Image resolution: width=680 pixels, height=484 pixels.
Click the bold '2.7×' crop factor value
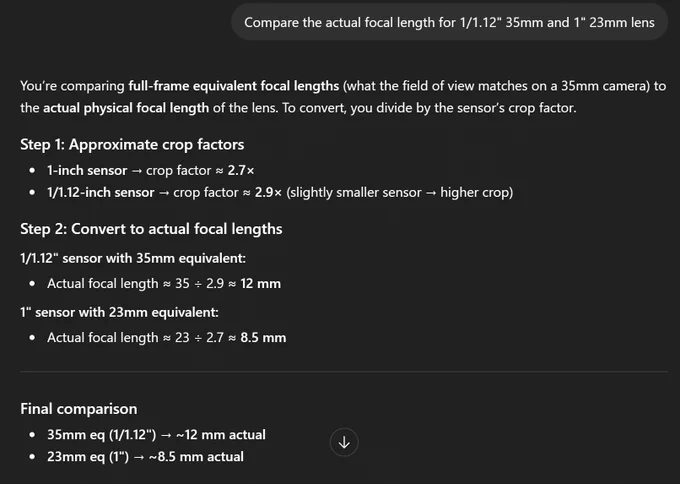coord(241,170)
